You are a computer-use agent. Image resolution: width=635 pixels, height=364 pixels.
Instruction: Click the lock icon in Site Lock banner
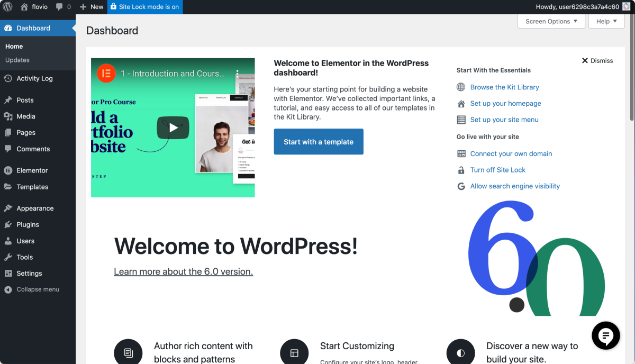[x=114, y=7]
